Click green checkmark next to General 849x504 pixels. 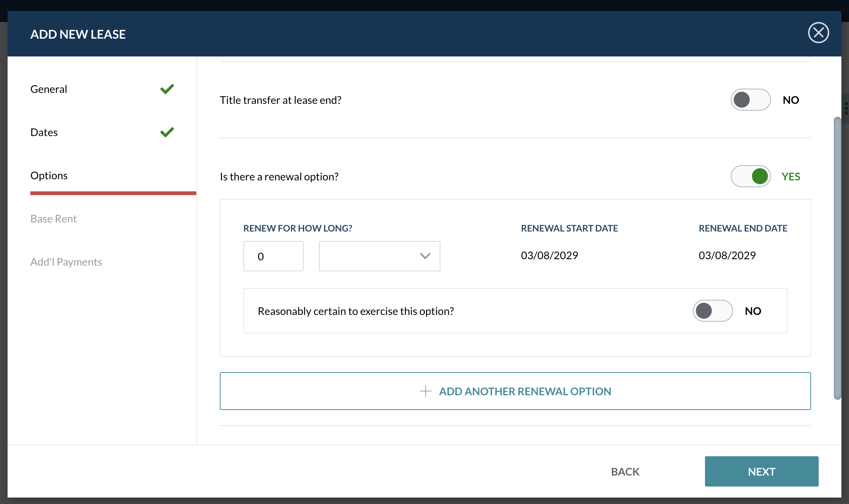pyautogui.click(x=167, y=89)
